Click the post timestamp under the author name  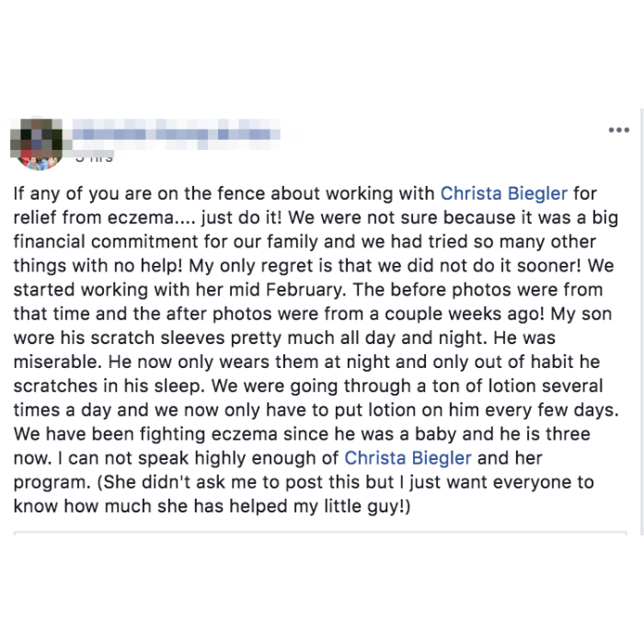pyautogui.click(x=93, y=158)
